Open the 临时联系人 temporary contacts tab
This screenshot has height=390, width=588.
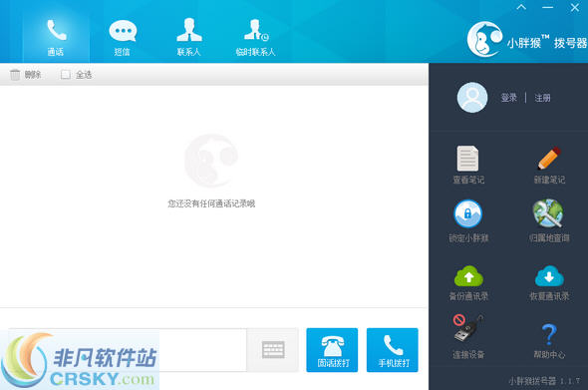pyautogui.click(x=256, y=38)
